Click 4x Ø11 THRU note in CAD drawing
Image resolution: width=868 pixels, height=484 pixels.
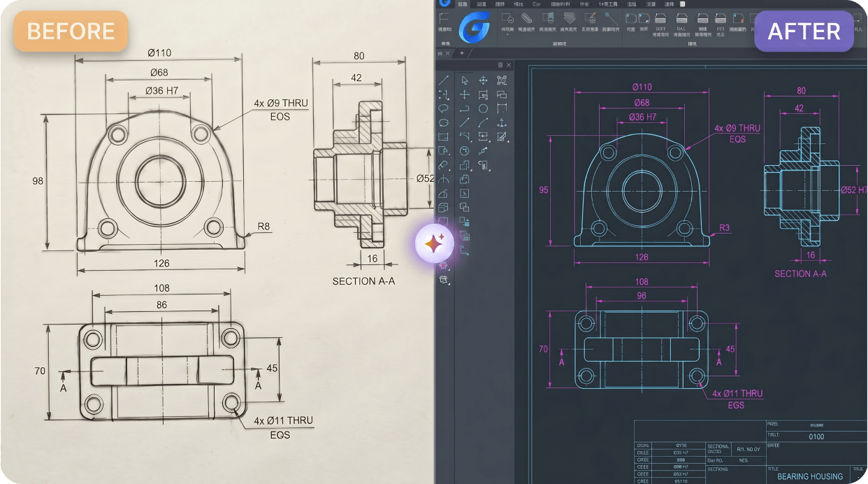(737, 394)
